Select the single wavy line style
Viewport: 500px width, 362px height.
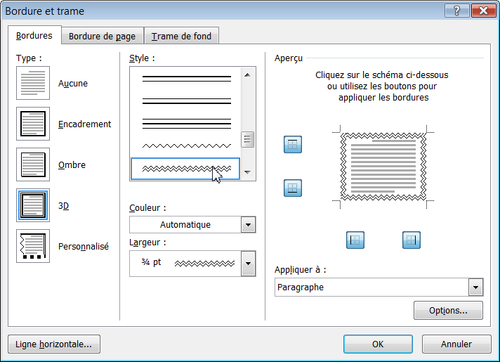coord(186,146)
